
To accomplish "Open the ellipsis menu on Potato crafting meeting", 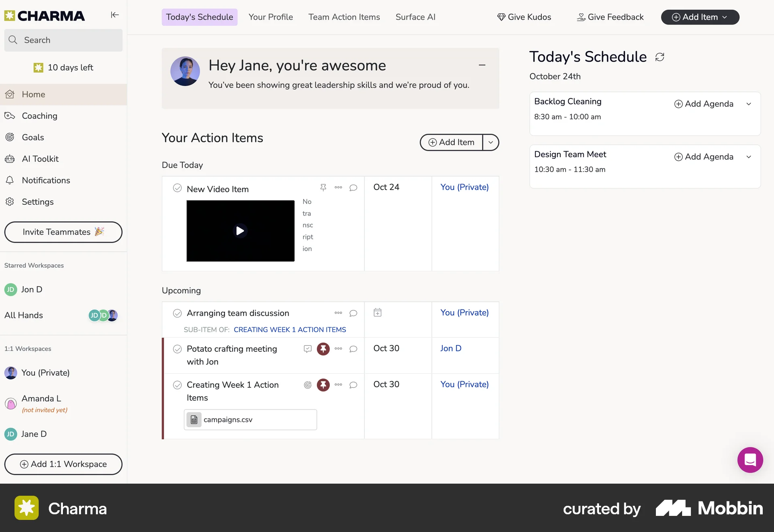I will [x=338, y=349].
